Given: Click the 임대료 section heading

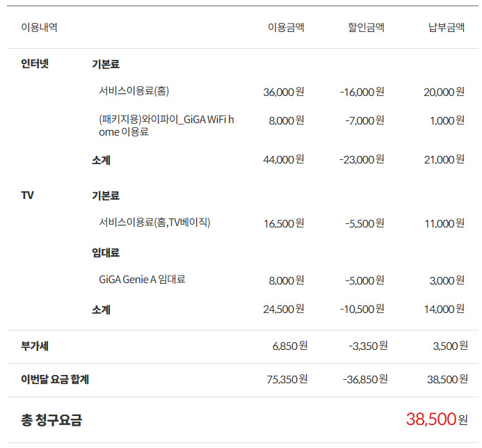Looking at the screenshot, I should pyautogui.click(x=106, y=253).
